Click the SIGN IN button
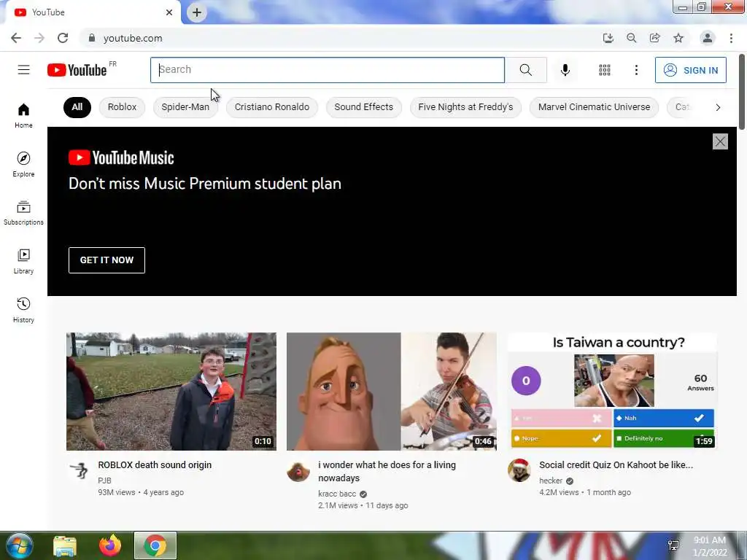This screenshot has height=560, width=747. point(690,70)
